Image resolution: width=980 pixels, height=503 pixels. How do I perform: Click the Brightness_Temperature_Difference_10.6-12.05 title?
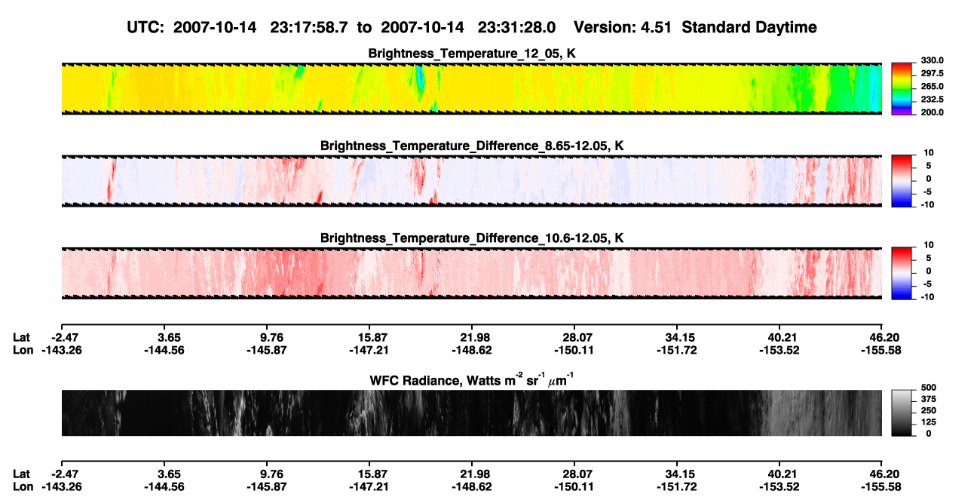coord(472,238)
